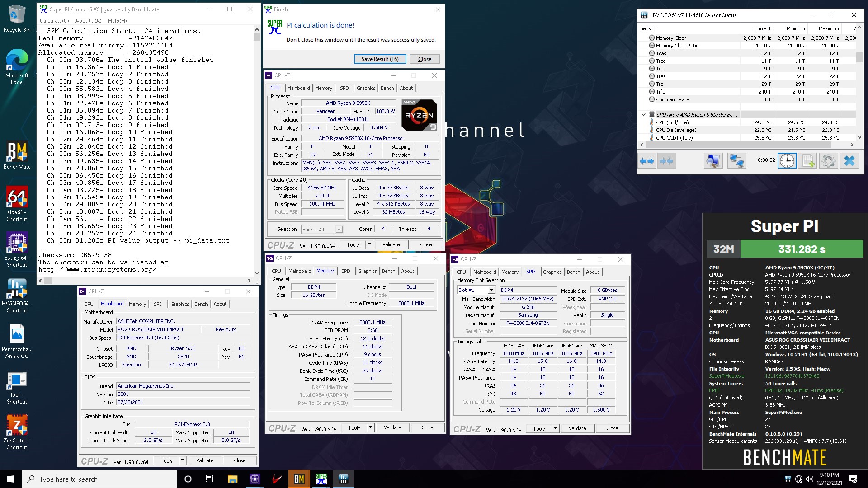Viewport: 868px width, 488px height.
Task: Click HWiNFO reset clock timer icon
Action: point(787,161)
